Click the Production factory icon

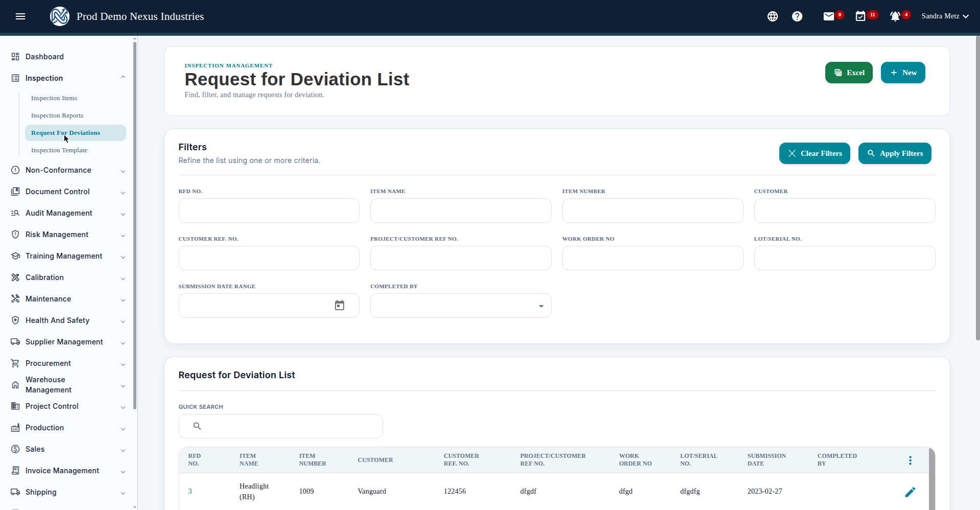(15, 428)
